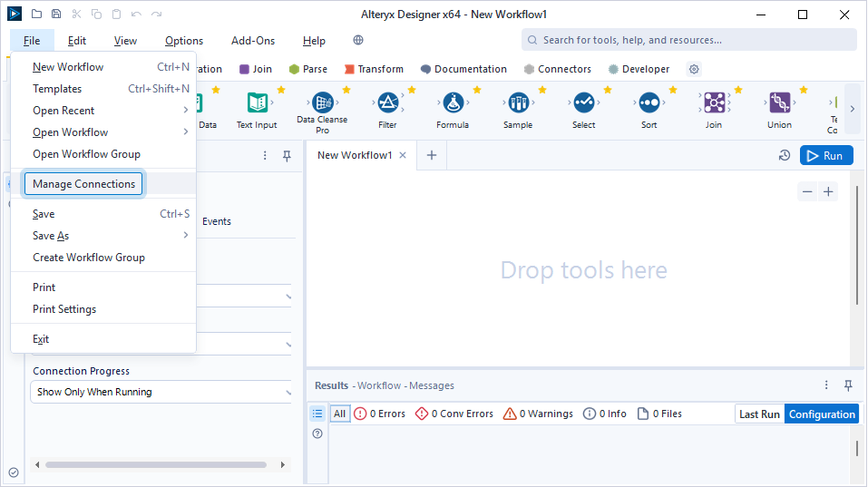
Task: Click the redo arrow icon
Action: (157, 14)
